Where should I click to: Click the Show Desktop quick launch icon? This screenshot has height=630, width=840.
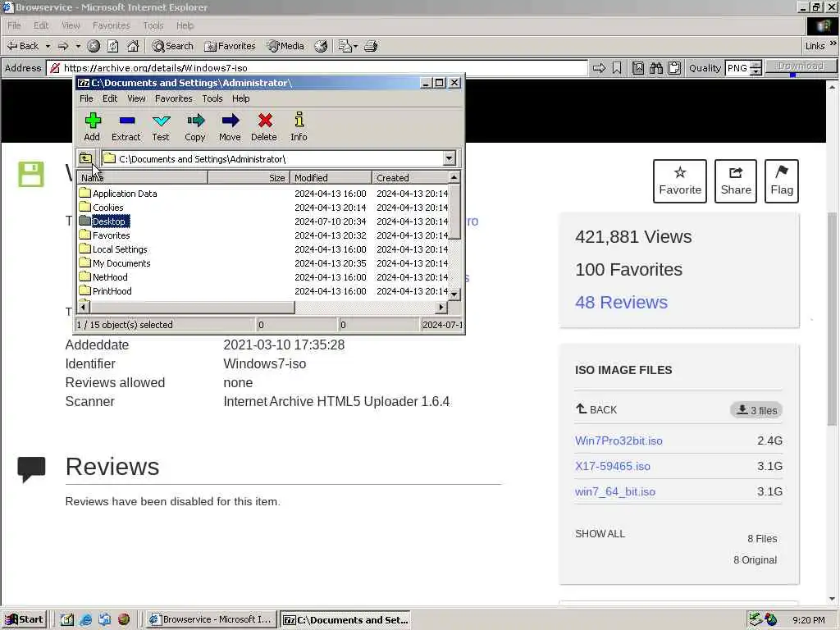click(x=67, y=619)
